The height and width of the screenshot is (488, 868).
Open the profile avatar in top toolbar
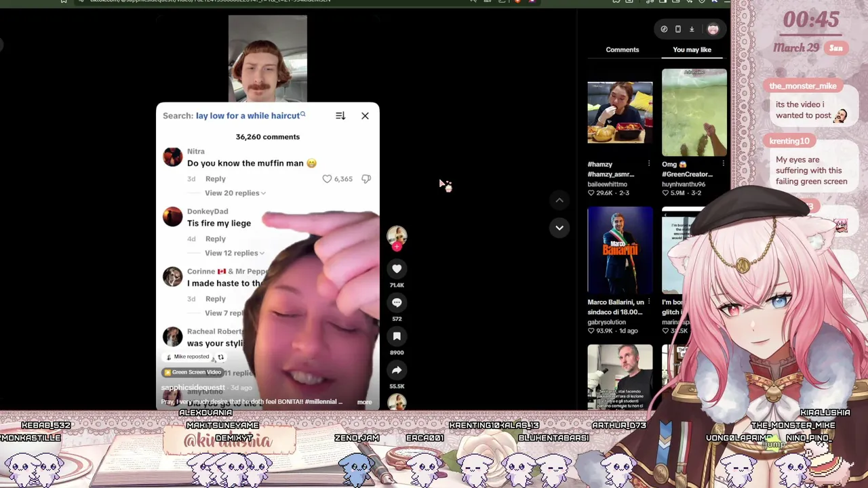point(713,29)
